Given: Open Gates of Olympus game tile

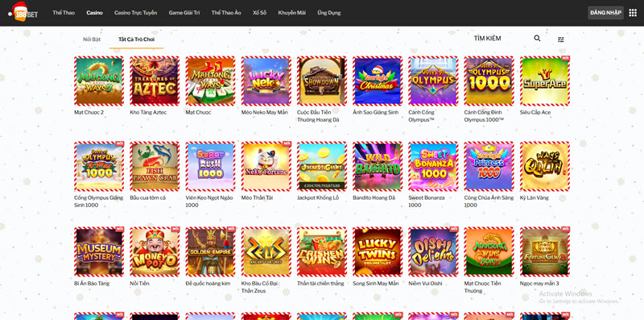Looking at the screenshot, I should pos(433,81).
